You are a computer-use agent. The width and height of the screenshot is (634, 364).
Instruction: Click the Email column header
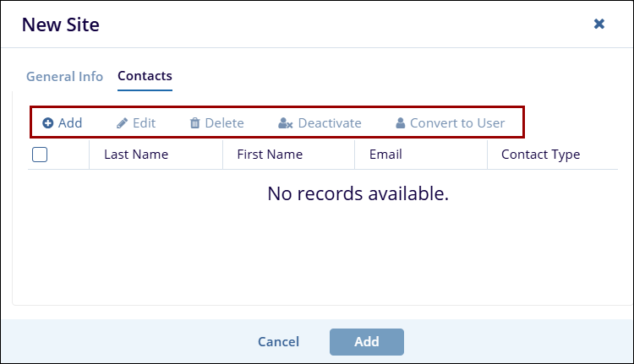(385, 155)
